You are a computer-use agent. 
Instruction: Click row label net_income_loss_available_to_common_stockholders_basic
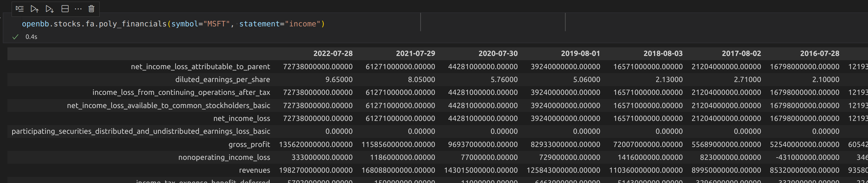coord(169,105)
